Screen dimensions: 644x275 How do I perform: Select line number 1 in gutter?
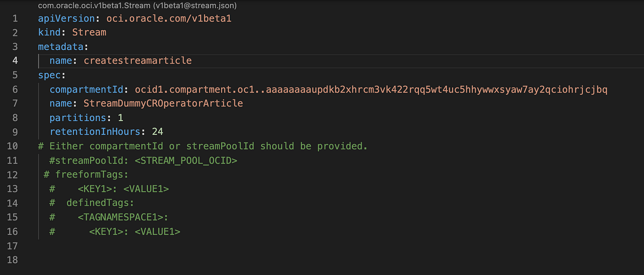point(15,18)
